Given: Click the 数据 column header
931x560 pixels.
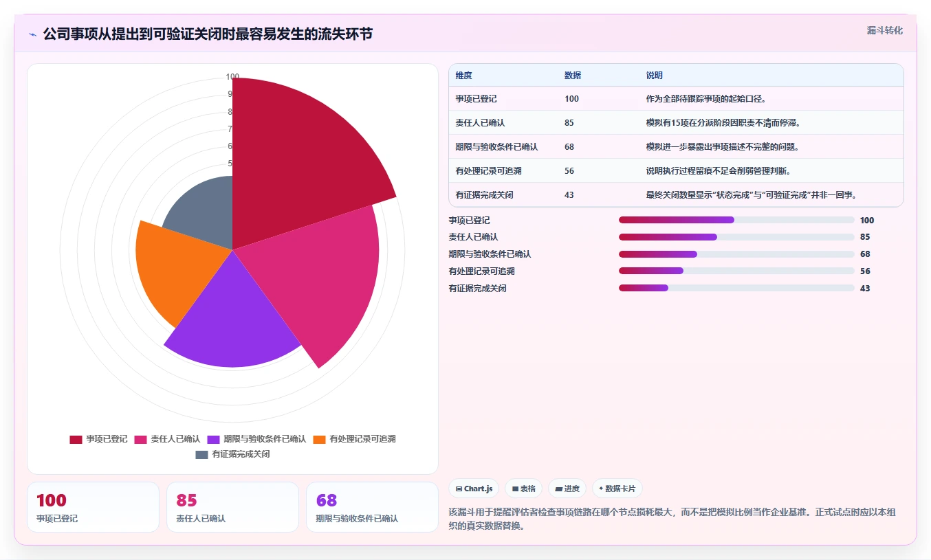Looking at the screenshot, I should 573,76.
